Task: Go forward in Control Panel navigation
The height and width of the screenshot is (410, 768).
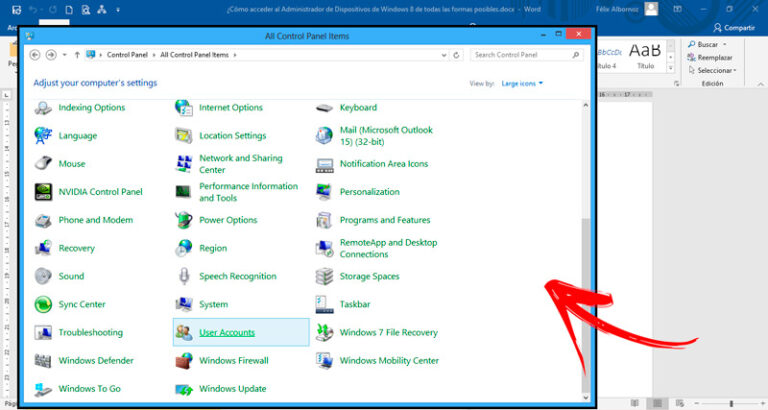Action: tap(51, 55)
